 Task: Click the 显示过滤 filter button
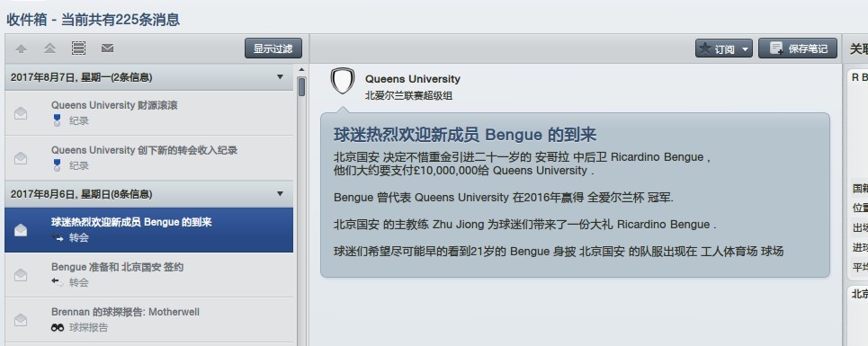[273, 49]
